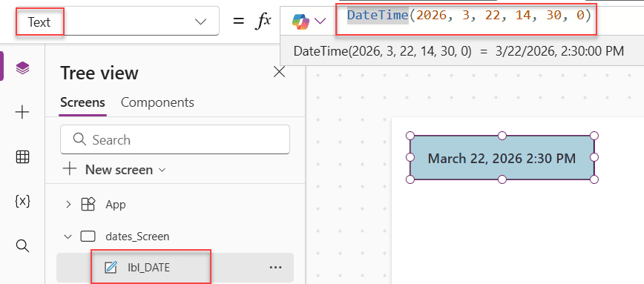Switch to the Screens tab
The height and width of the screenshot is (284, 644).
(x=82, y=102)
